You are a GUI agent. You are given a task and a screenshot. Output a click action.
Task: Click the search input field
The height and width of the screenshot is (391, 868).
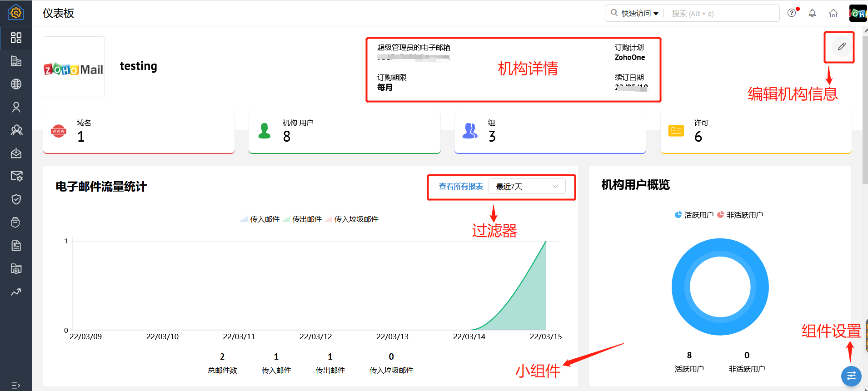pos(723,14)
